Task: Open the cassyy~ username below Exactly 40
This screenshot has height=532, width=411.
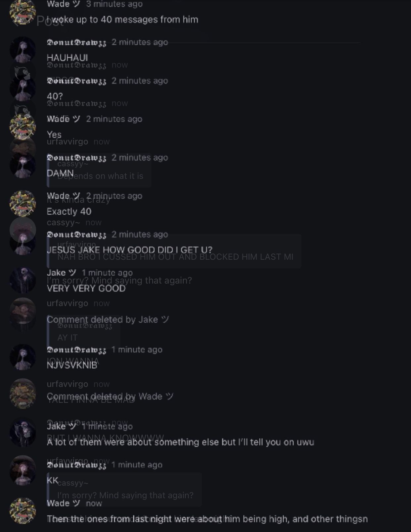Action: 63,223
